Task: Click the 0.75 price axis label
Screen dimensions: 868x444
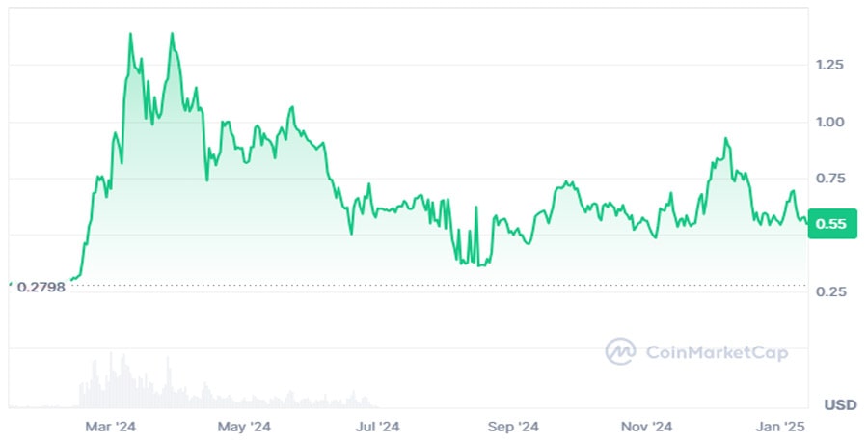Action: [x=831, y=179]
